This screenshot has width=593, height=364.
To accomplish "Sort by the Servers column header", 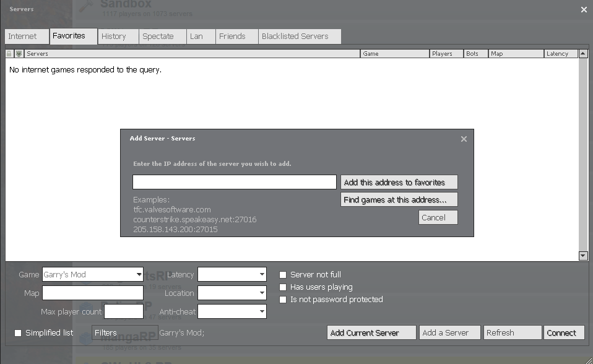I will (192, 54).
